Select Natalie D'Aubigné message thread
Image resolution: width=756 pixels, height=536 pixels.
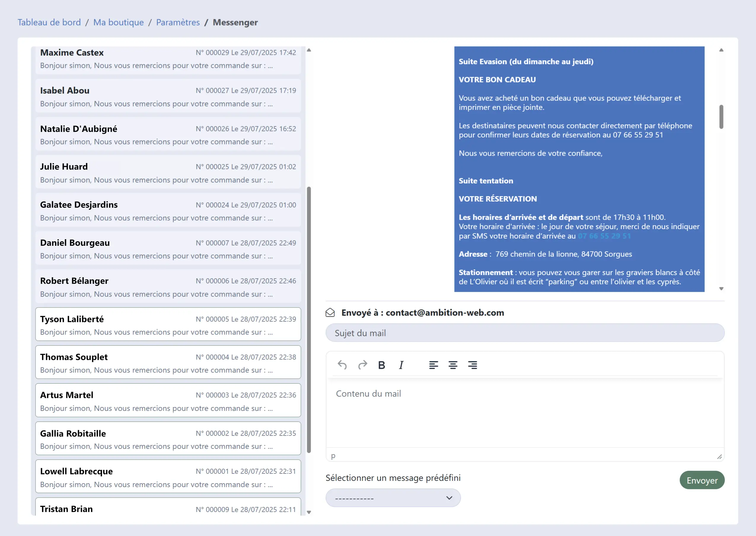point(168,134)
